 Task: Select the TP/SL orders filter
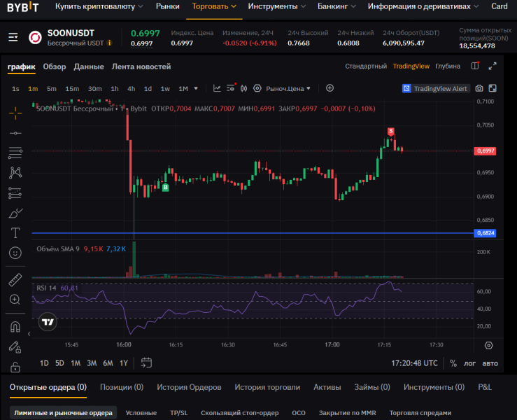pos(179,413)
